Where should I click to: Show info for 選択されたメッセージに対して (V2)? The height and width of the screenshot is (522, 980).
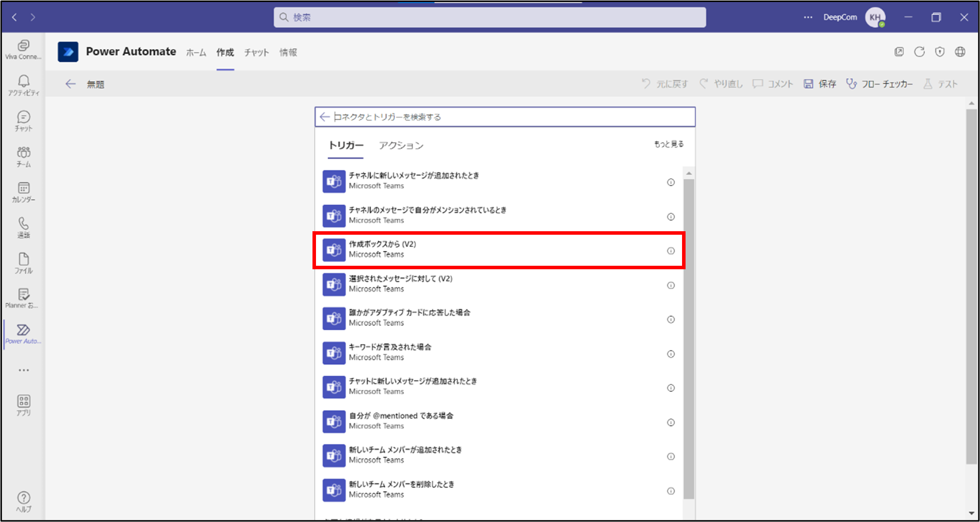pos(671,285)
